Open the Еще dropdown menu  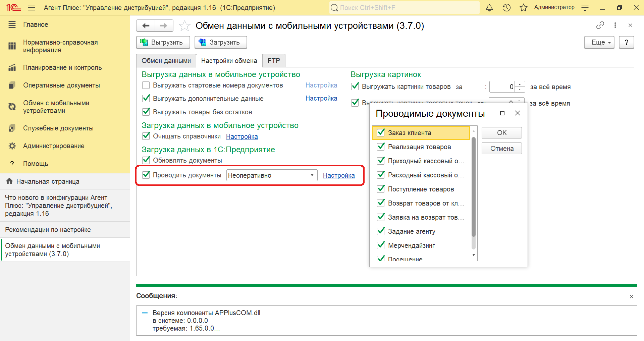click(x=599, y=42)
